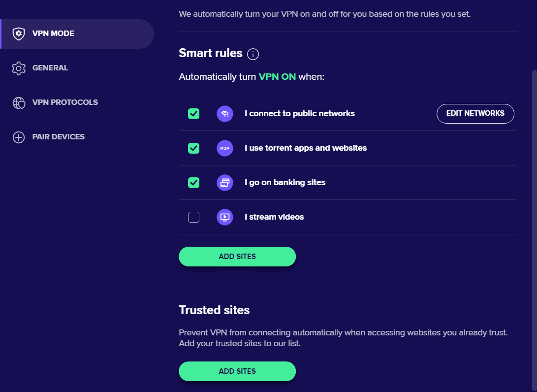The image size is (537, 392).
Task: Click the Pair Devices plus icon
Action: (x=19, y=137)
